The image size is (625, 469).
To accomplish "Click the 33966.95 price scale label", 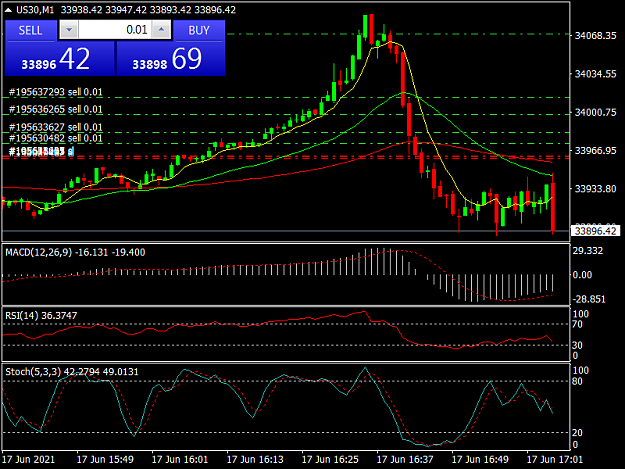I will 596,151.
